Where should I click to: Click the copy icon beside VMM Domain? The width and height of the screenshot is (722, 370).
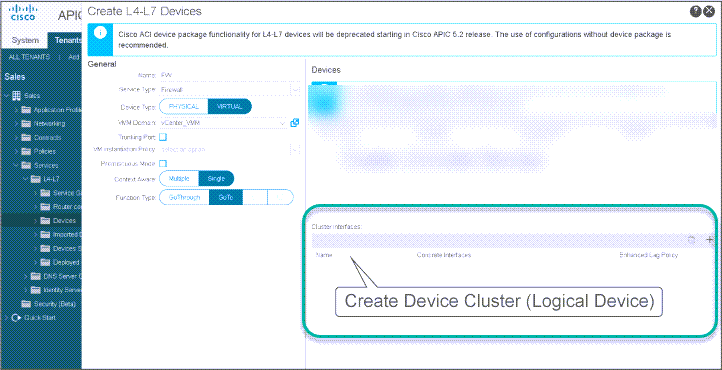point(295,123)
